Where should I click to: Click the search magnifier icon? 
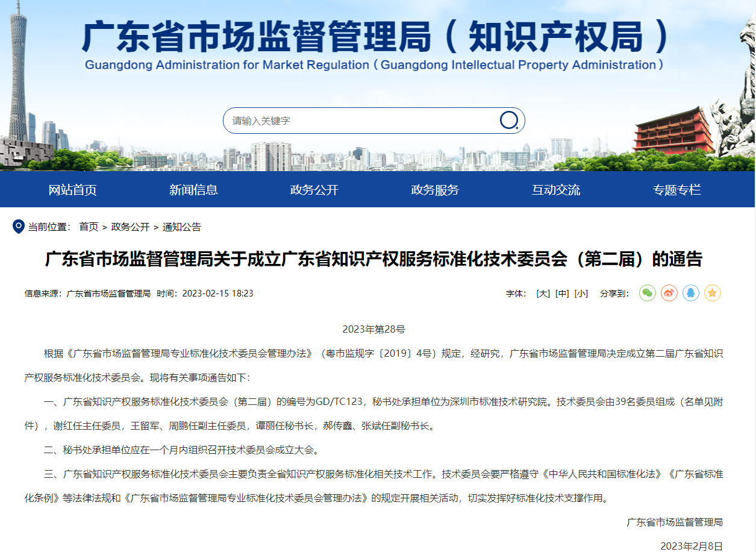point(509,121)
